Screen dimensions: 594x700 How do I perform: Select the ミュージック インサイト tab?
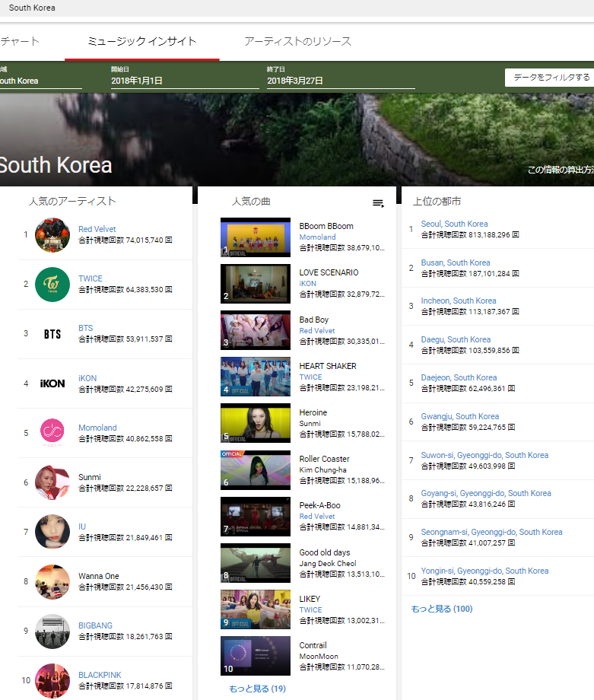tap(142, 42)
